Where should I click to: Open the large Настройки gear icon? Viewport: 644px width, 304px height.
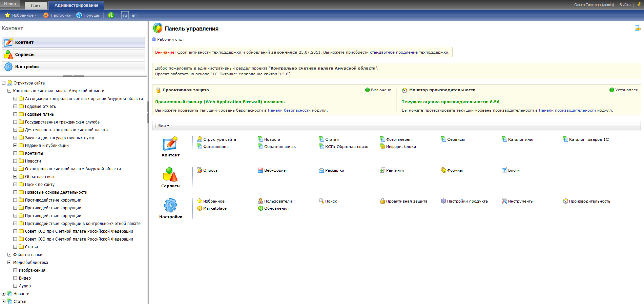click(170, 206)
